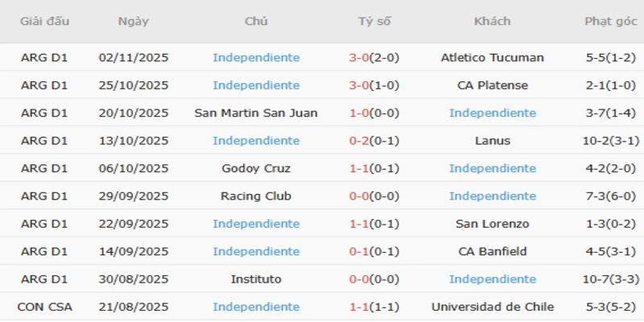Open the San Lorenzo team page

pos(492,224)
